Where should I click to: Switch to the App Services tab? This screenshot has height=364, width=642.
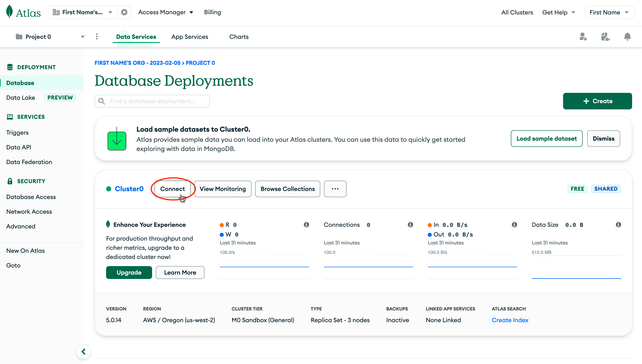tap(189, 37)
